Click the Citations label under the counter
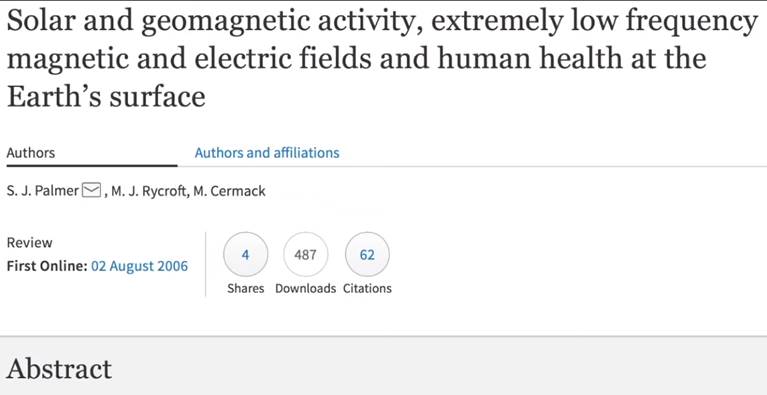The height and width of the screenshot is (395, 767). (367, 288)
